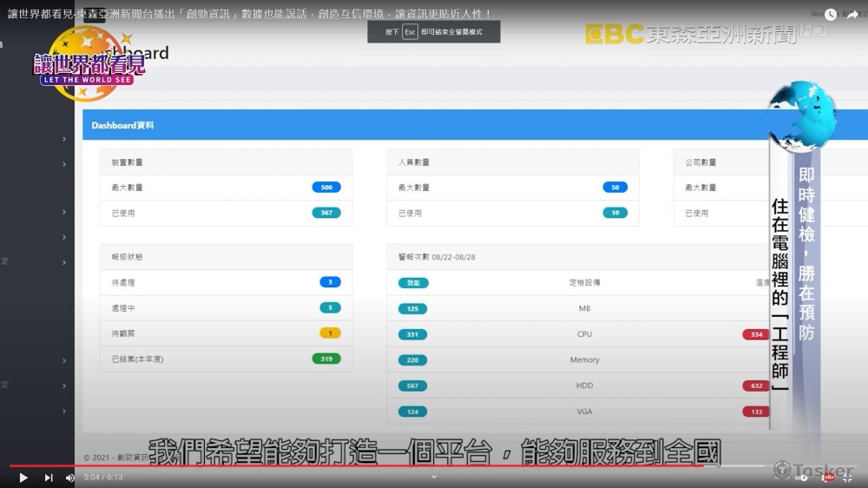The width and height of the screenshot is (868, 488).
Task: Click the teal 367 devices used badge
Action: pyautogui.click(x=326, y=213)
